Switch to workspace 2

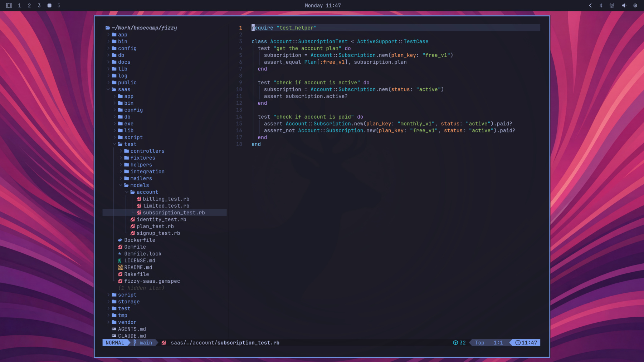(29, 5)
